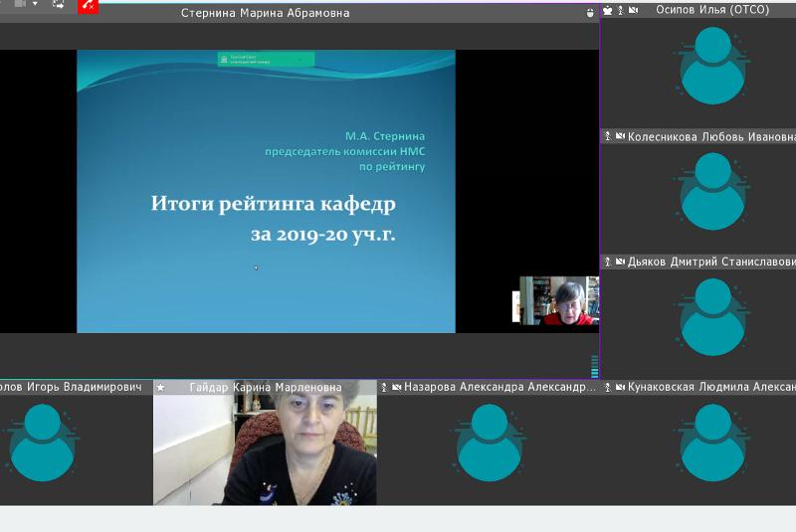This screenshot has height=532, width=796.
Task: Click the red hang up call button
Action: [x=90, y=5]
